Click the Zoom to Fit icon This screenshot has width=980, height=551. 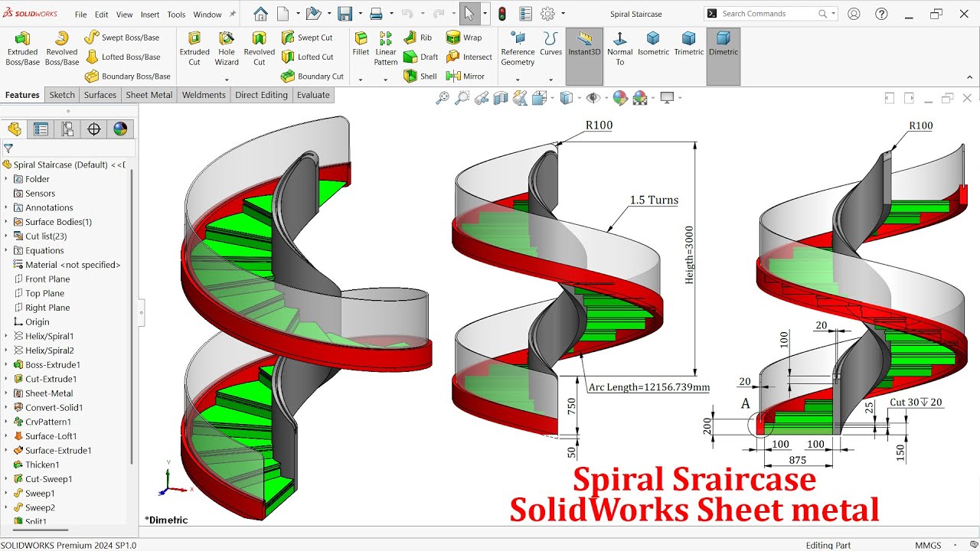tap(442, 98)
